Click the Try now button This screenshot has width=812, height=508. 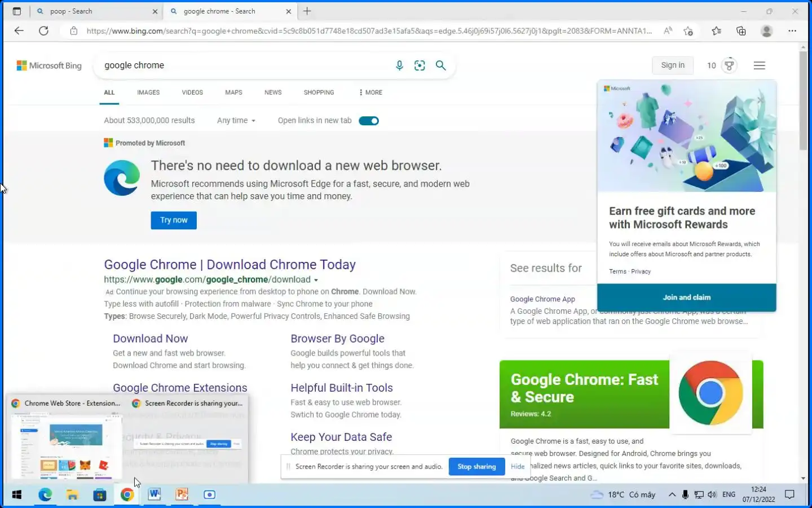[174, 220]
